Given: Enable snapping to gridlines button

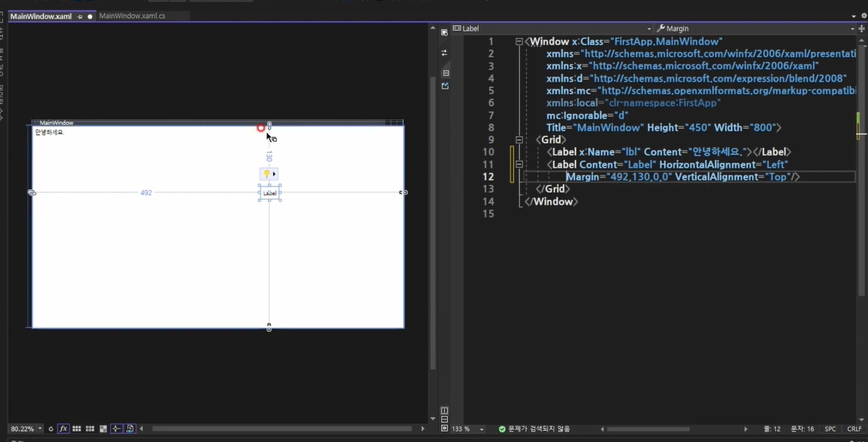Looking at the screenshot, I should pyautogui.click(x=89, y=429).
